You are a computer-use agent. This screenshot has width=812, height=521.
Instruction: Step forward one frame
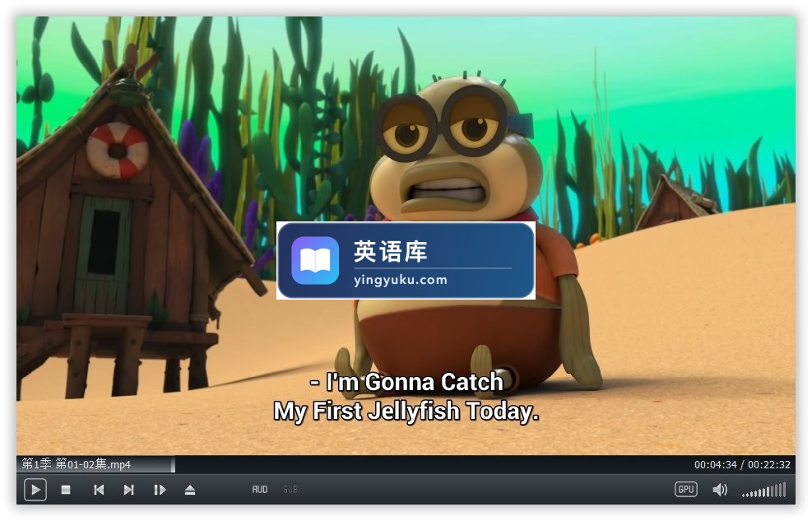point(160,490)
